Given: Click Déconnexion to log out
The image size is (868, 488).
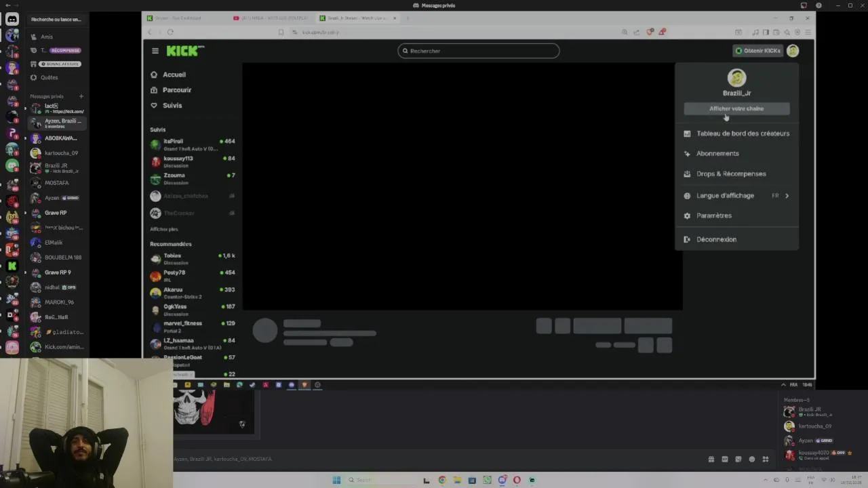Looking at the screenshot, I should pos(736,239).
